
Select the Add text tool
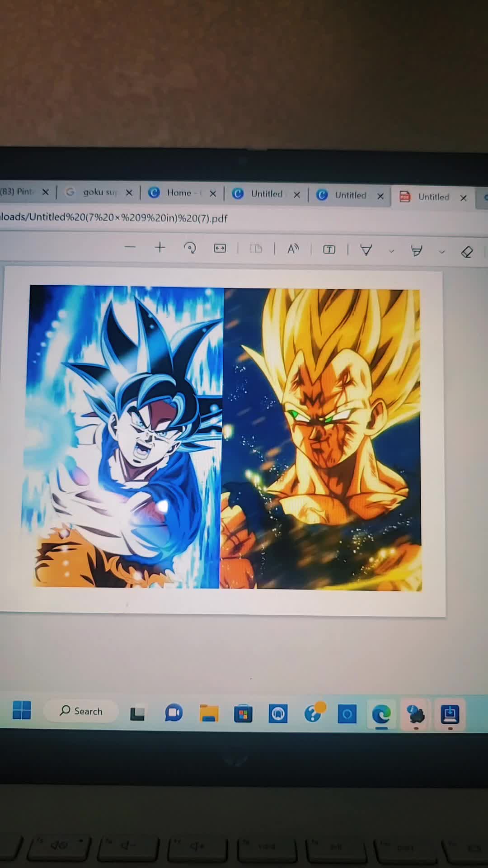point(329,250)
